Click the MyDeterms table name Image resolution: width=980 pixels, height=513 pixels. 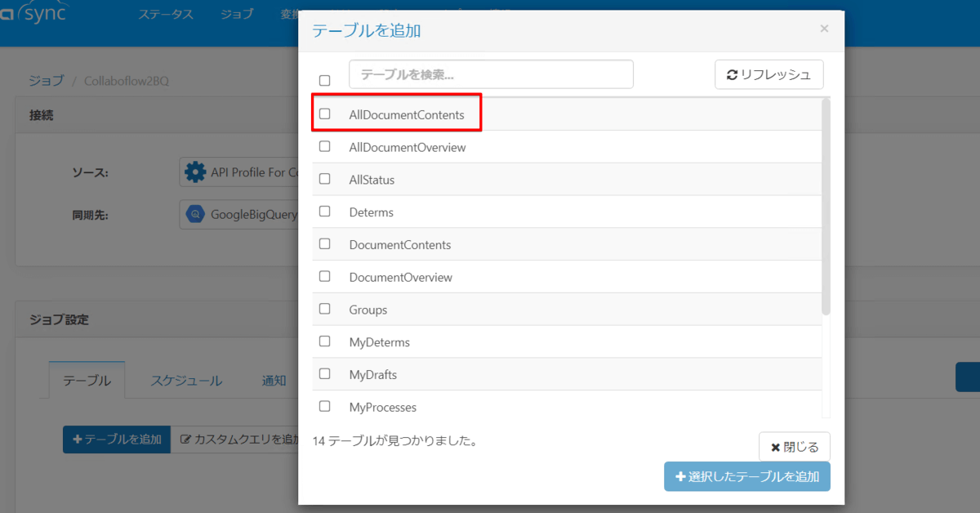tap(379, 342)
